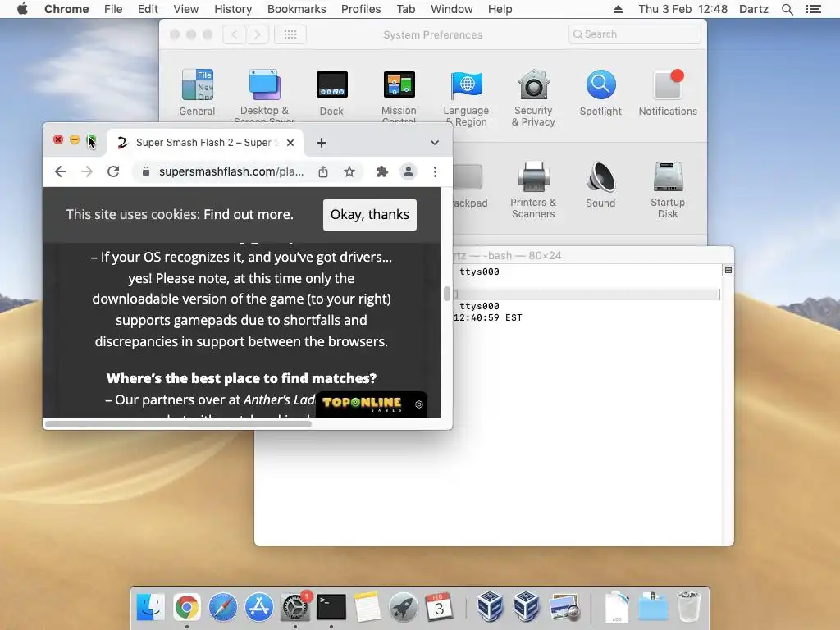Image resolution: width=840 pixels, height=630 pixels.
Task: Open General preferences pane
Action: (x=197, y=92)
